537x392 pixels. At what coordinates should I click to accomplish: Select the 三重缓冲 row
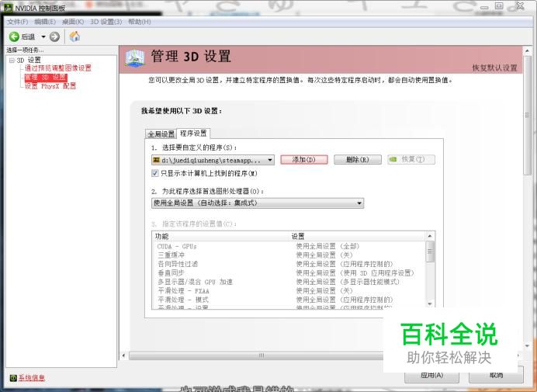point(289,255)
